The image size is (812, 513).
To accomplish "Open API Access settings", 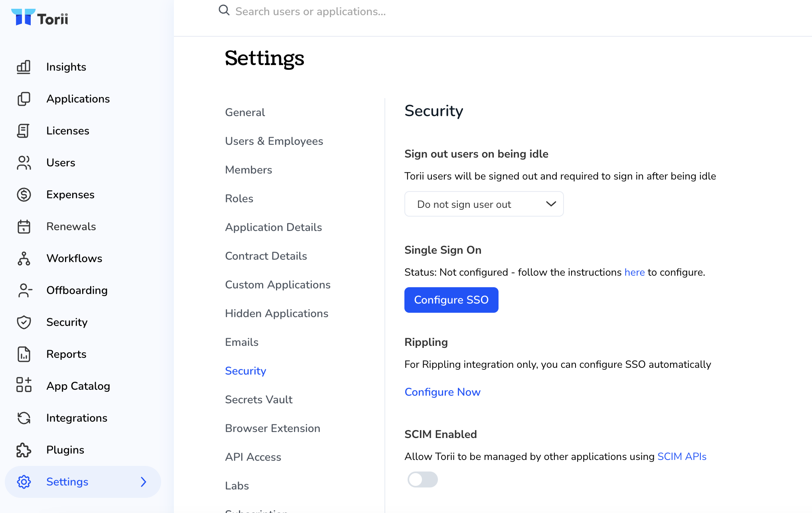I will (x=253, y=457).
